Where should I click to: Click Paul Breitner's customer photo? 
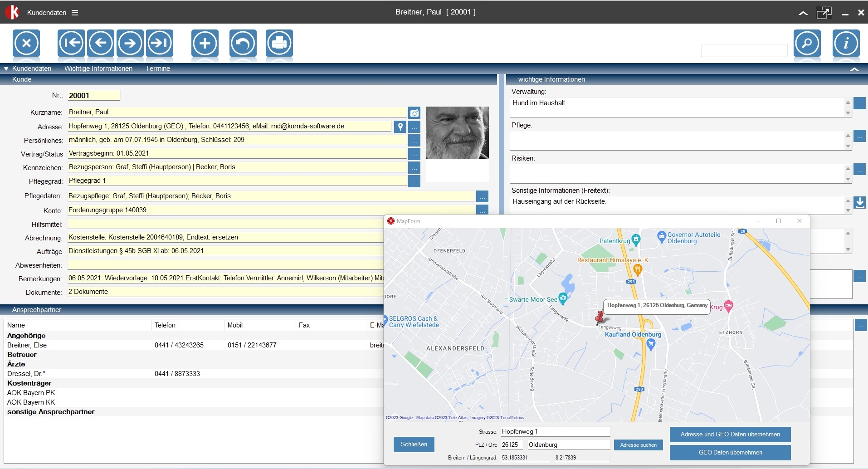pyautogui.click(x=457, y=133)
